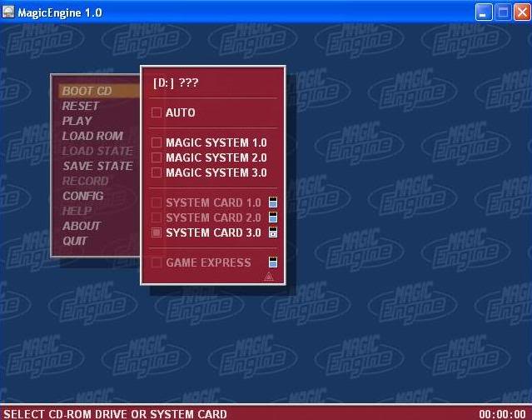Click the MAGIC SYSTEM 2.0 label
This screenshot has width=532, height=420.
(x=216, y=157)
